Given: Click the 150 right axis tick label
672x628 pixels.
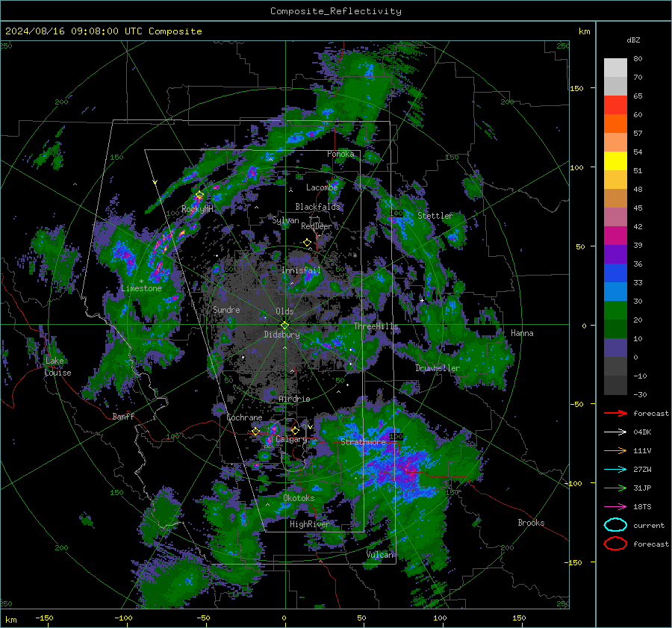Looking at the screenshot, I should point(576,88).
